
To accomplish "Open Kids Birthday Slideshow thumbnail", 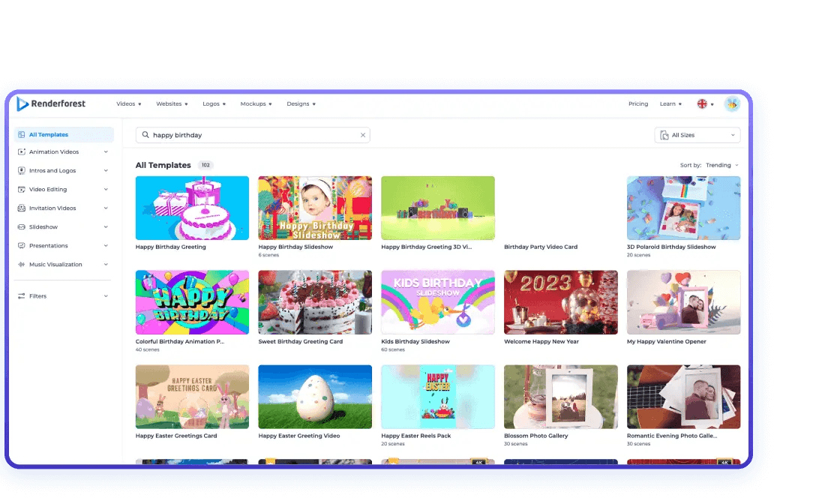I will [438, 302].
